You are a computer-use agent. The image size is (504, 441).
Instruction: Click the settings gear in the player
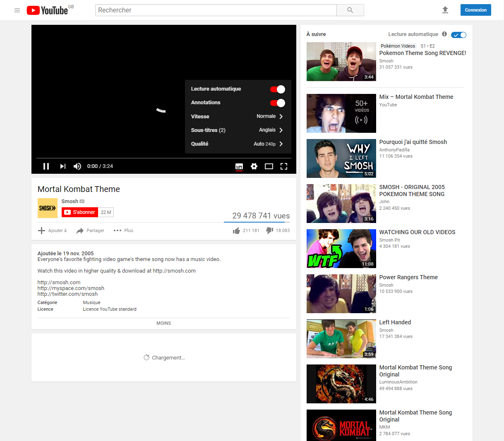coord(254,166)
